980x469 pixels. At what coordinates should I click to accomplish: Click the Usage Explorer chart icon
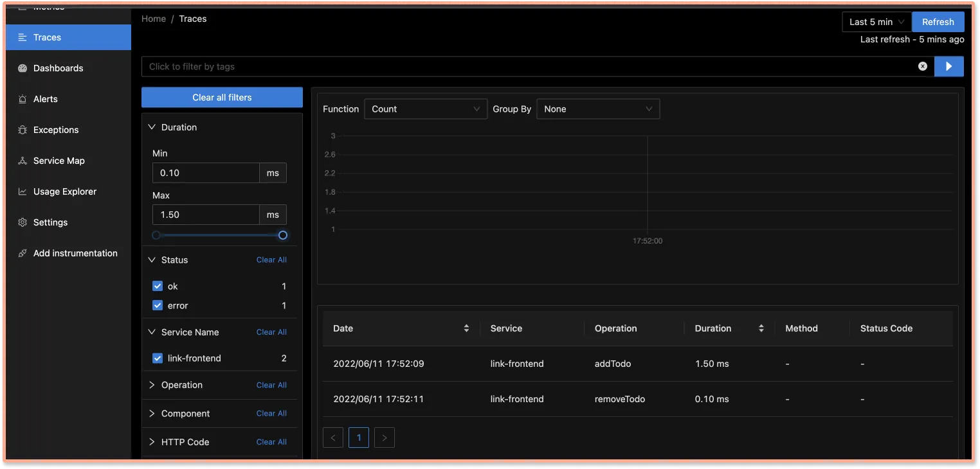click(23, 191)
